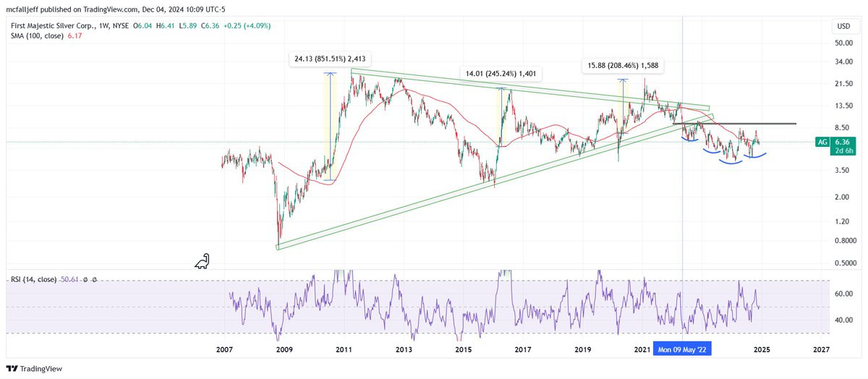Click the 0.5000 price axis label
868x379 pixels.
[845, 263]
